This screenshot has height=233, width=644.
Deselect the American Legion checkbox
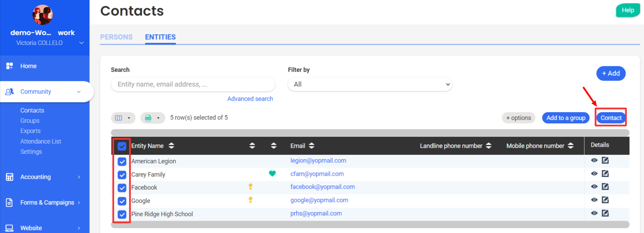[x=122, y=161]
